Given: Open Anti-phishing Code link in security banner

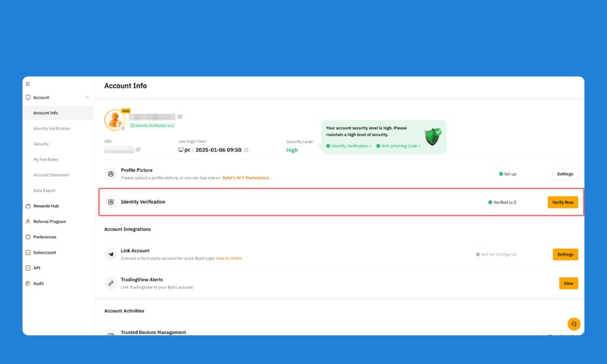Looking at the screenshot, I should pyautogui.click(x=398, y=146).
